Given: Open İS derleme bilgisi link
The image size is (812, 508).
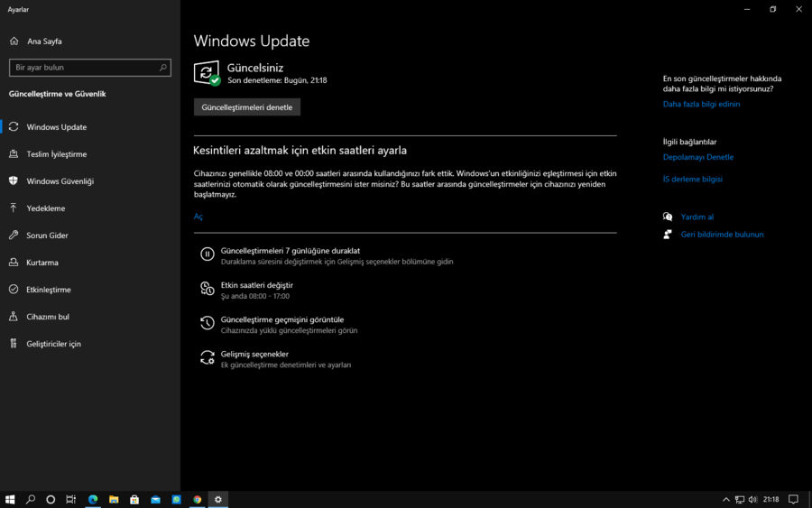Looking at the screenshot, I should point(692,180).
